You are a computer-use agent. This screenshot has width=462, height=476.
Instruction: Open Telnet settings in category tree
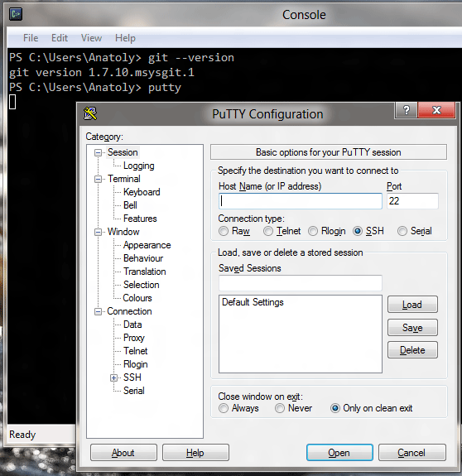click(136, 351)
